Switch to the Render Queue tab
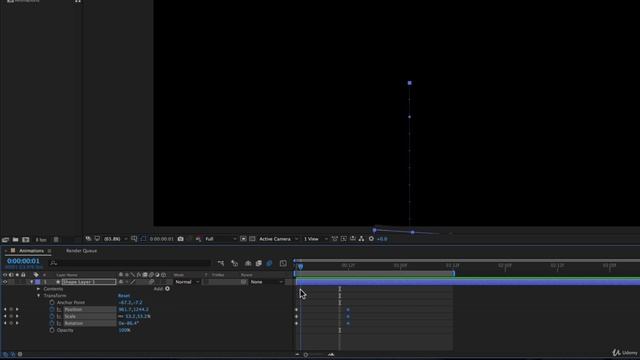This screenshot has height=360, width=640. [x=81, y=251]
